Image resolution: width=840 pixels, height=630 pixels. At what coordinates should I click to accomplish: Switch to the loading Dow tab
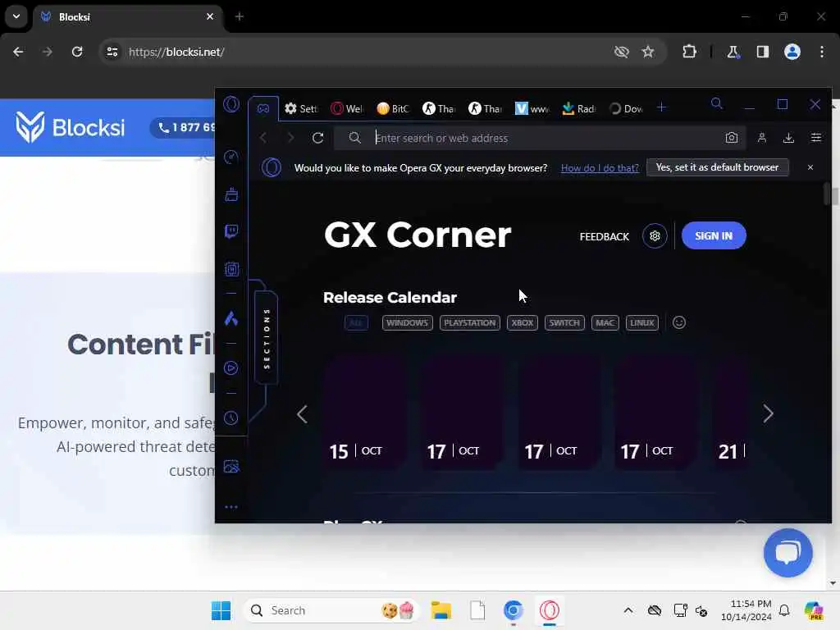(626, 108)
